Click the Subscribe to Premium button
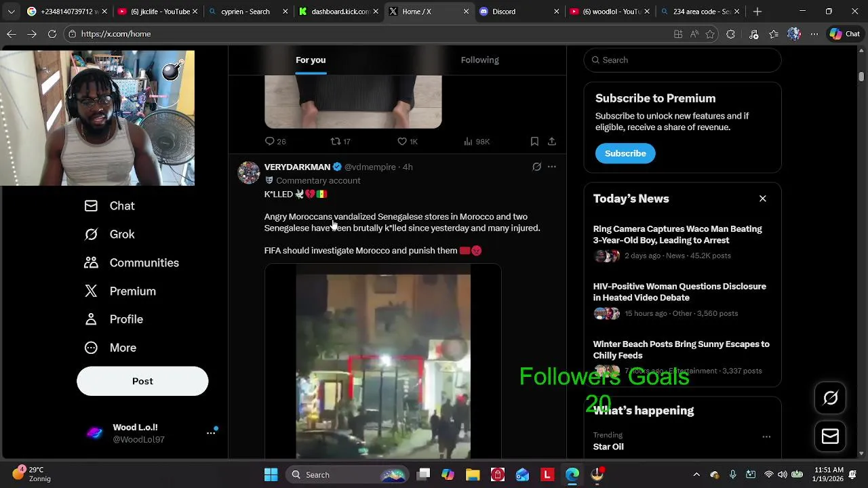Viewport: 868px width, 488px height. pos(625,153)
